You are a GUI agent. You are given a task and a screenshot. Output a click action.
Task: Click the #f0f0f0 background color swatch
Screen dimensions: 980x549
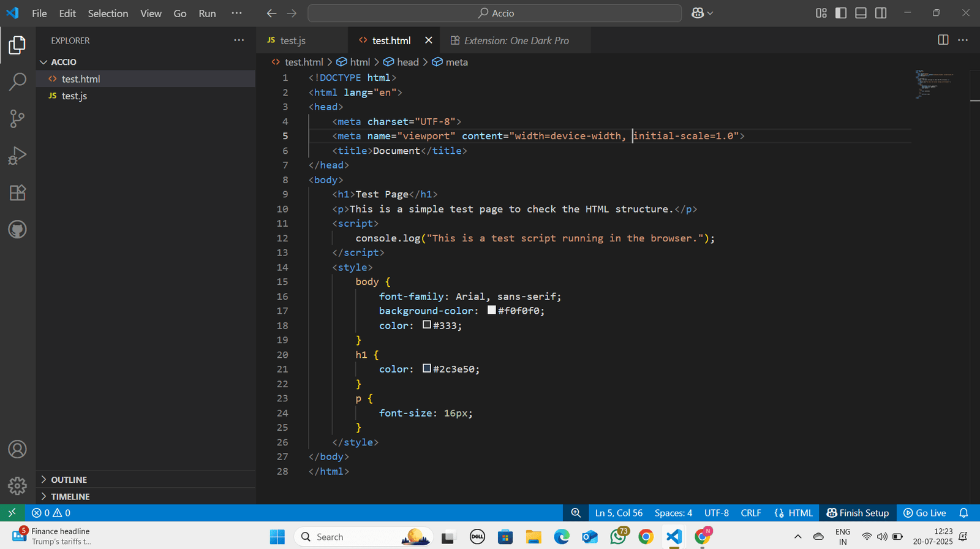pos(491,310)
